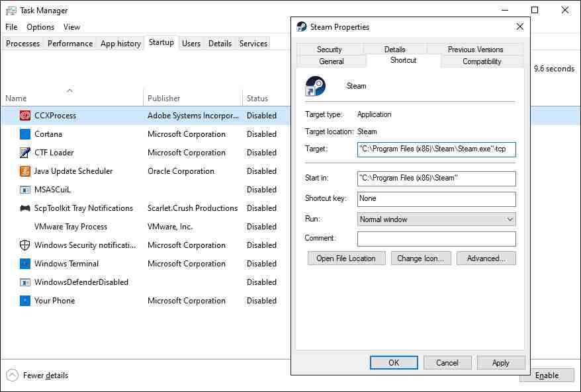This screenshot has height=392, width=581.
Task: Switch to the Details tab in Task Manager
Action: pyautogui.click(x=220, y=44)
